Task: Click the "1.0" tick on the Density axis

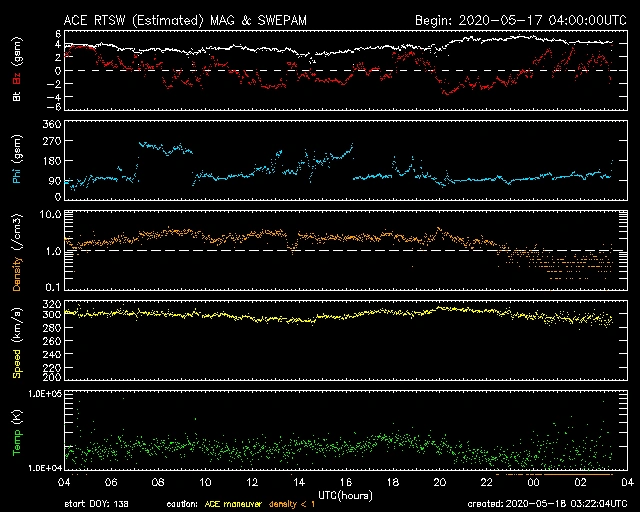Action: click(x=53, y=251)
